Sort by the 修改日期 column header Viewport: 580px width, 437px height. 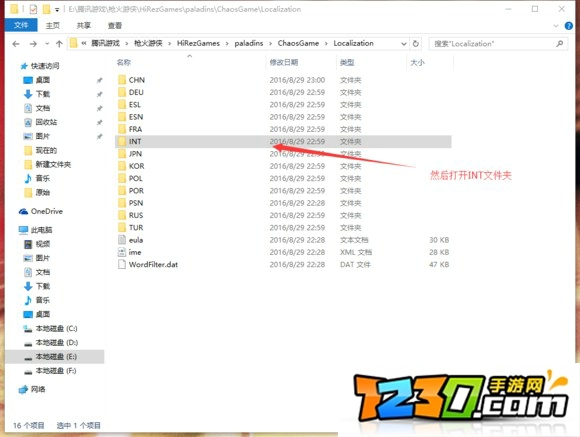(284, 62)
